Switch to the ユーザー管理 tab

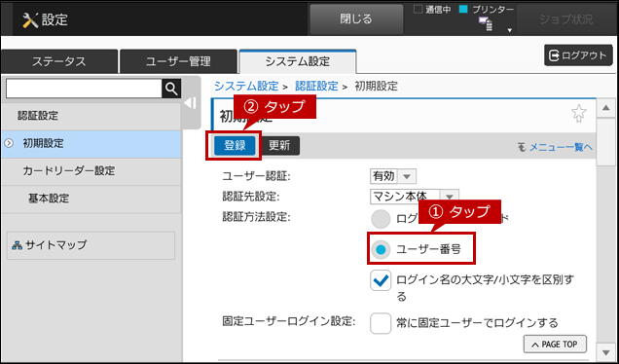coord(178,61)
